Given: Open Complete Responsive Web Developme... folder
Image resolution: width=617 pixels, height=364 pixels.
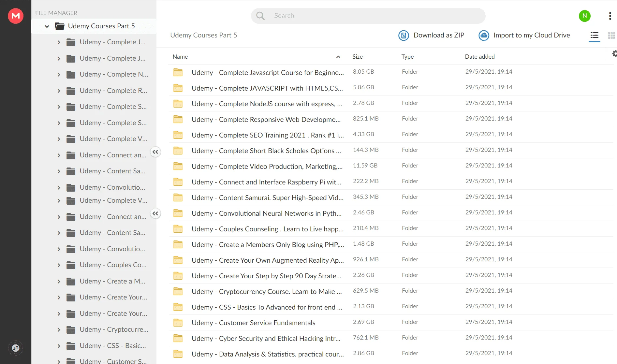Looking at the screenshot, I should (266, 119).
